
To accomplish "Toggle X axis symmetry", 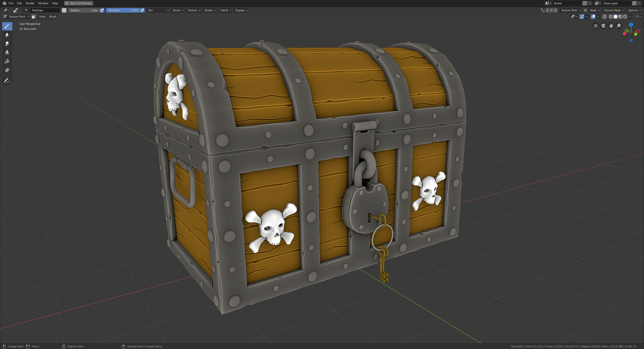I will (547, 10).
